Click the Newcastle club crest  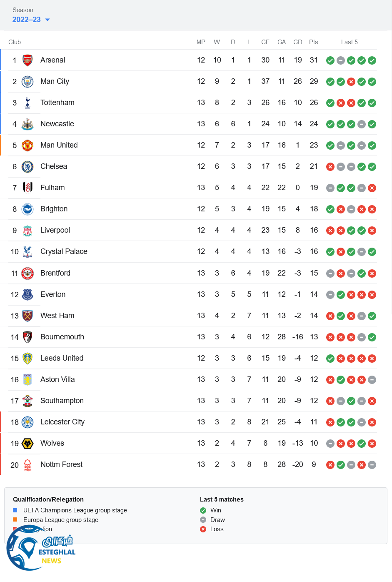tap(27, 124)
